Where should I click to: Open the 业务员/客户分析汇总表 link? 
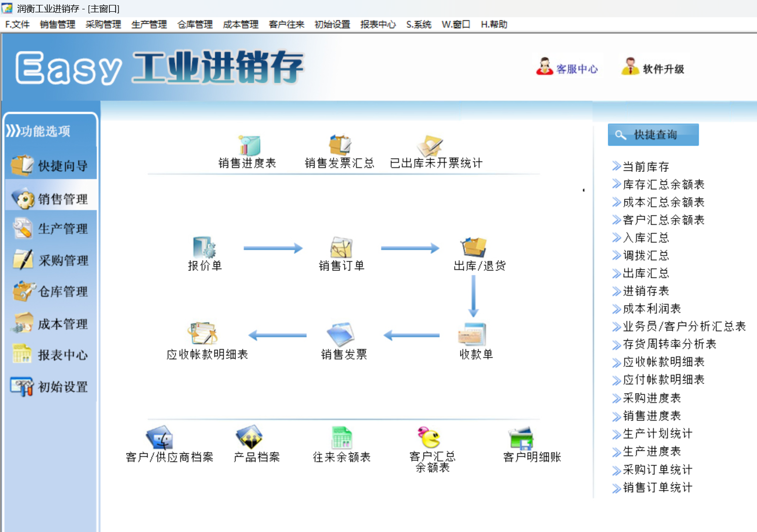(x=679, y=326)
